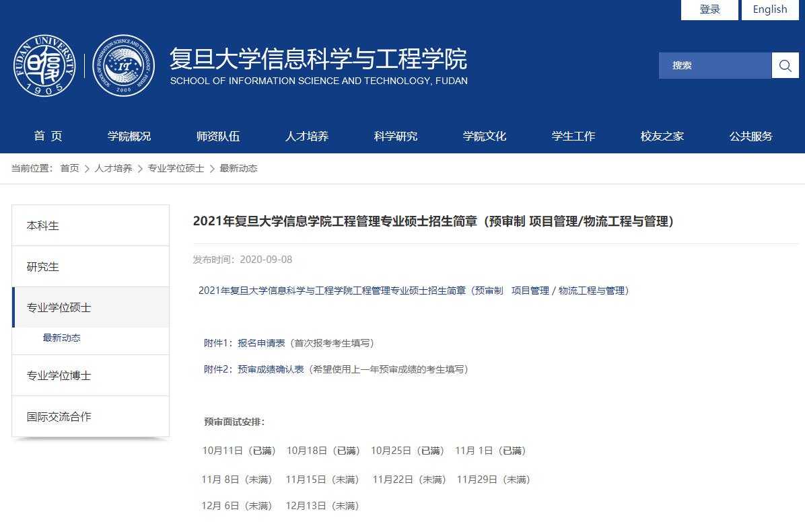The width and height of the screenshot is (805, 532).
Task: Expand 专业学位硕士 sidebar section
Action: [59, 307]
